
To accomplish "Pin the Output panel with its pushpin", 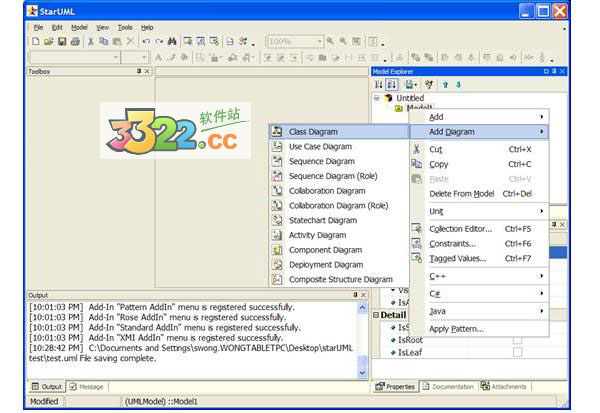I will click(355, 295).
